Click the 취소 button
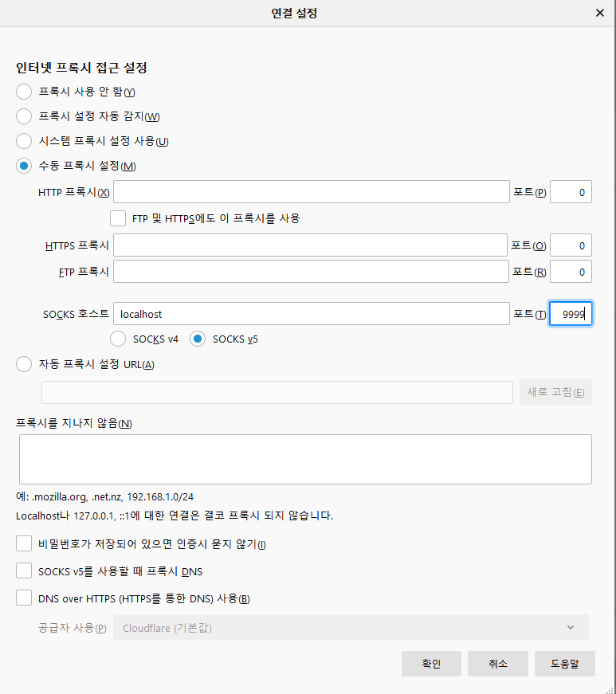Image resolution: width=616 pixels, height=694 pixels. tap(498, 664)
